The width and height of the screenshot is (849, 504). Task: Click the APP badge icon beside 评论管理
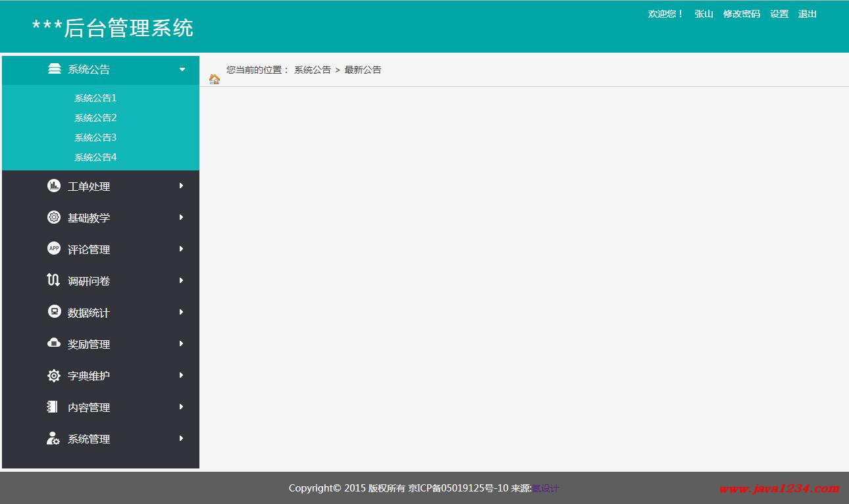pos(54,248)
